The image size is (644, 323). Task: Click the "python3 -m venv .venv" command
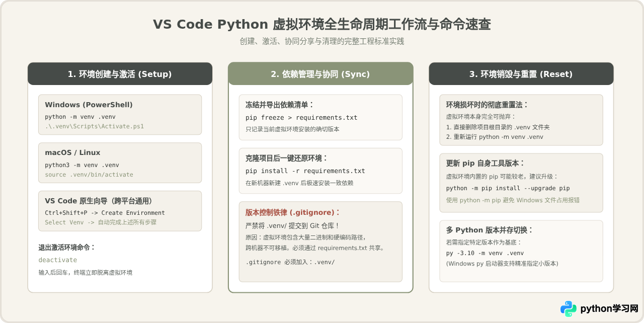[x=82, y=165]
